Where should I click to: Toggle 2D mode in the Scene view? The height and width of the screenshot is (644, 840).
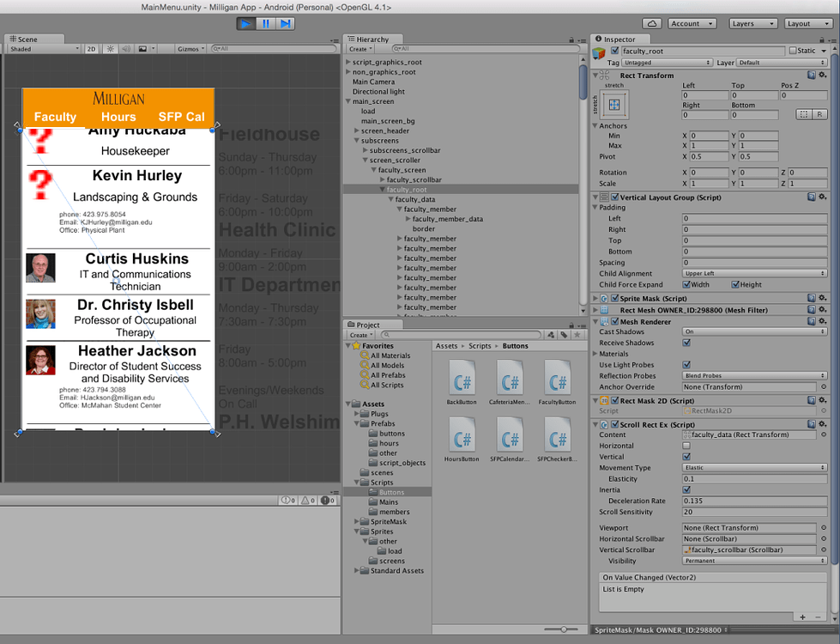click(x=91, y=49)
